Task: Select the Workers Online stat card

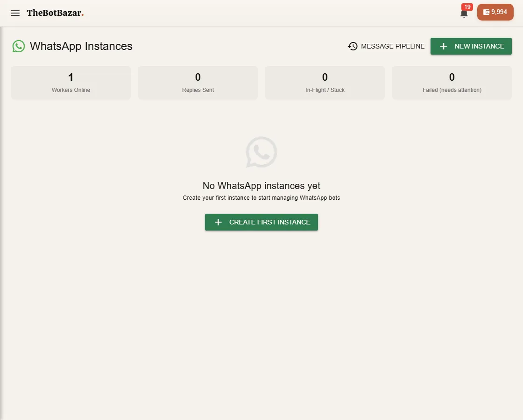Action: pyautogui.click(x=71, y=83)
